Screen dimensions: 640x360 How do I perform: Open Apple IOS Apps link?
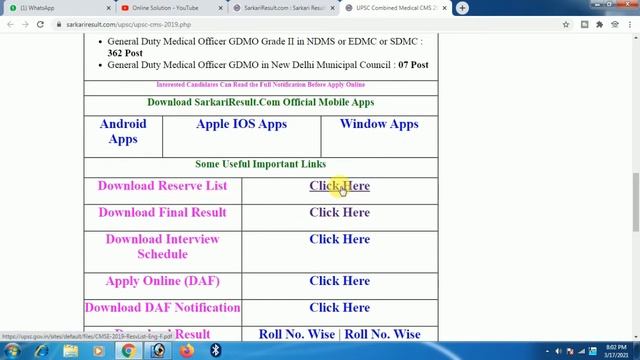click(x=241, y=124)
